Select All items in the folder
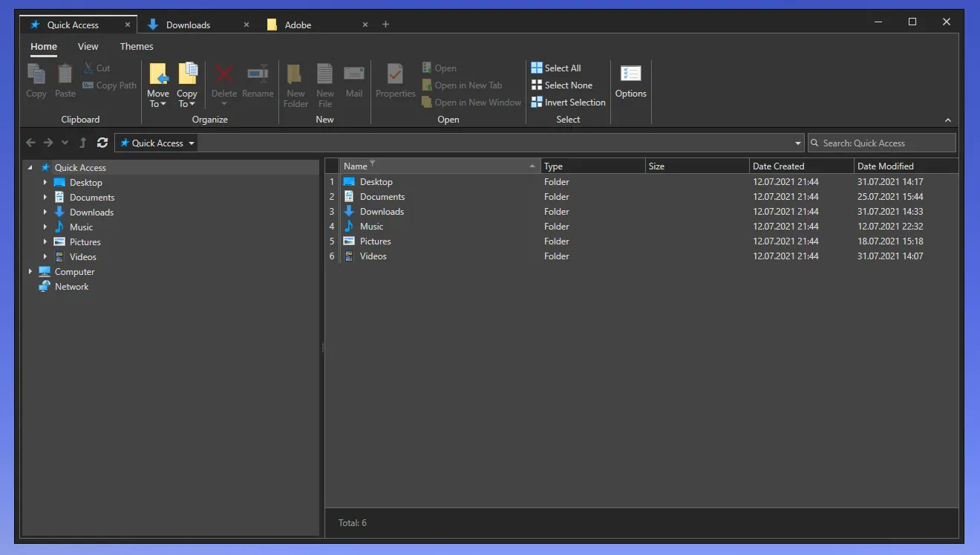 (556, 67)
